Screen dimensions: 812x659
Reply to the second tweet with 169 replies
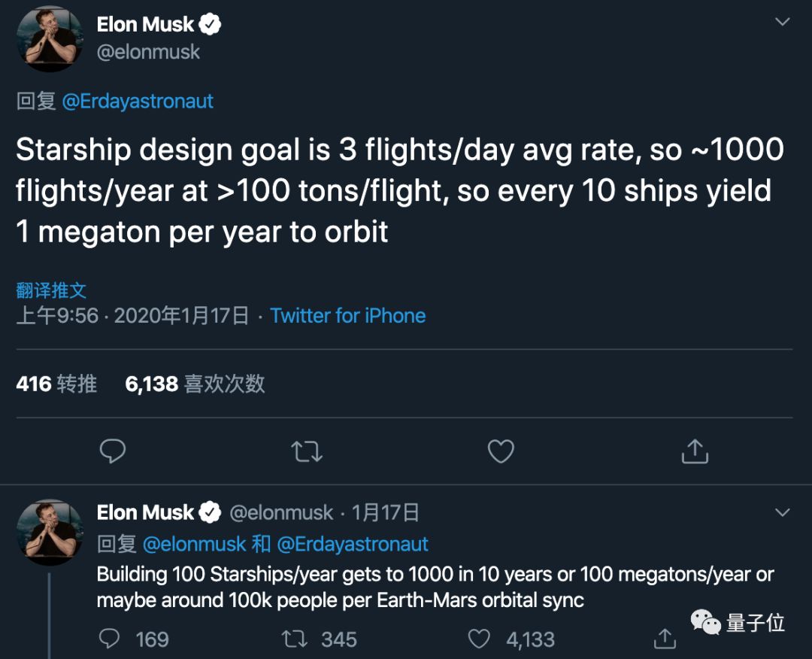pos(110,639)
